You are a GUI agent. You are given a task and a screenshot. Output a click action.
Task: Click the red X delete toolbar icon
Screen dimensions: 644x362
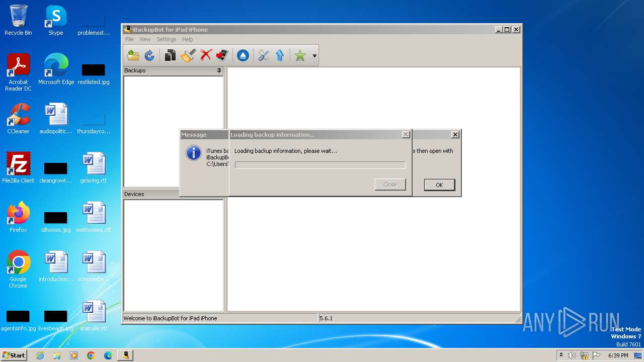(206, 55)
